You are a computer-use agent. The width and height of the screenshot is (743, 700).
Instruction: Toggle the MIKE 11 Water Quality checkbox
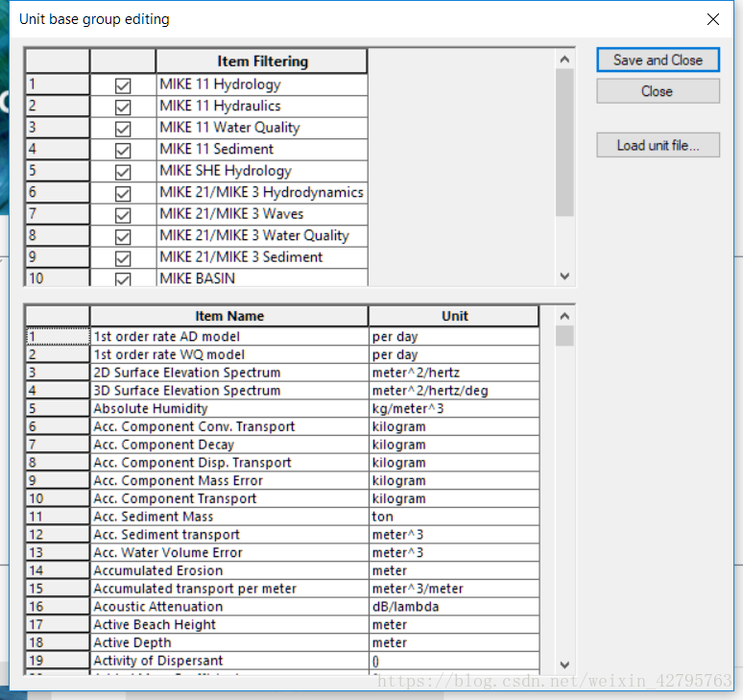click(x=123, y=129)
